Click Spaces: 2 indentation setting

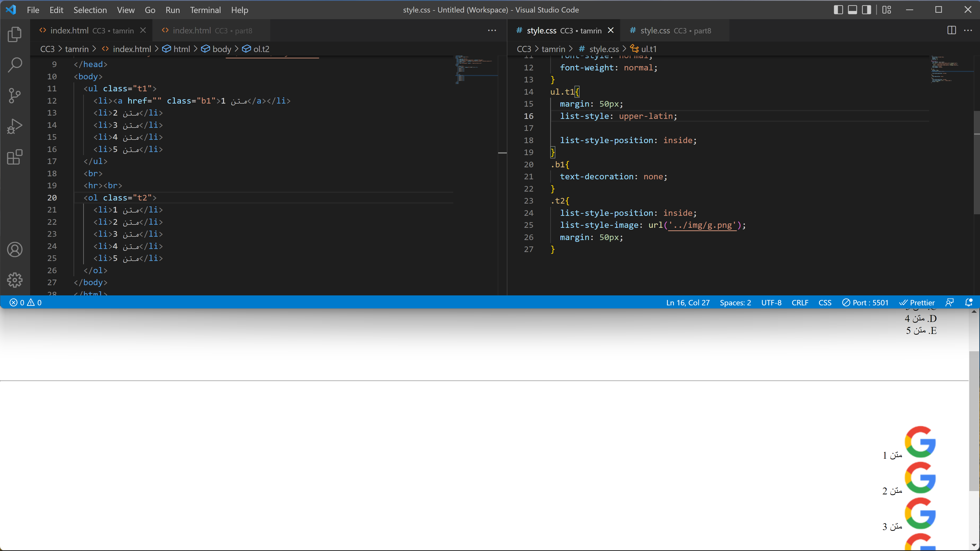pyautogui.click(x=735, y=303)
